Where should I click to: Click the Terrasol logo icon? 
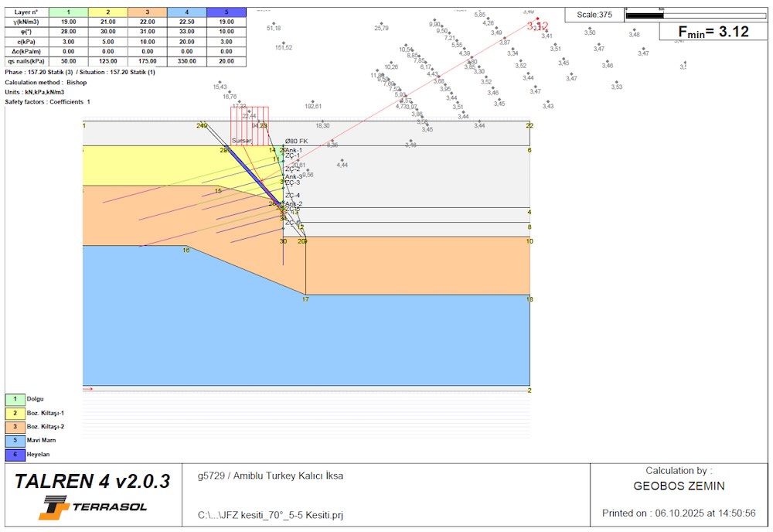click(x=55, y=507)
